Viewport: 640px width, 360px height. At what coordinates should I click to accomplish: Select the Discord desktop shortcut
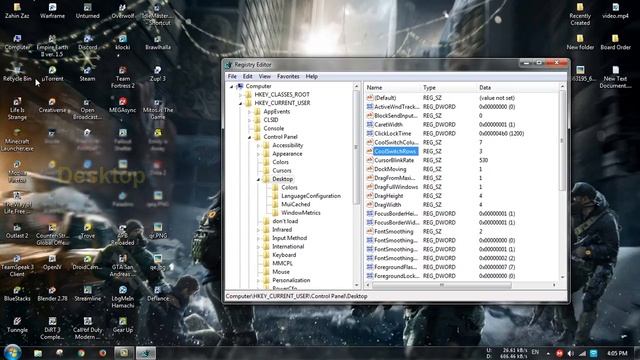pyautogui.click(x=87, y=42)
